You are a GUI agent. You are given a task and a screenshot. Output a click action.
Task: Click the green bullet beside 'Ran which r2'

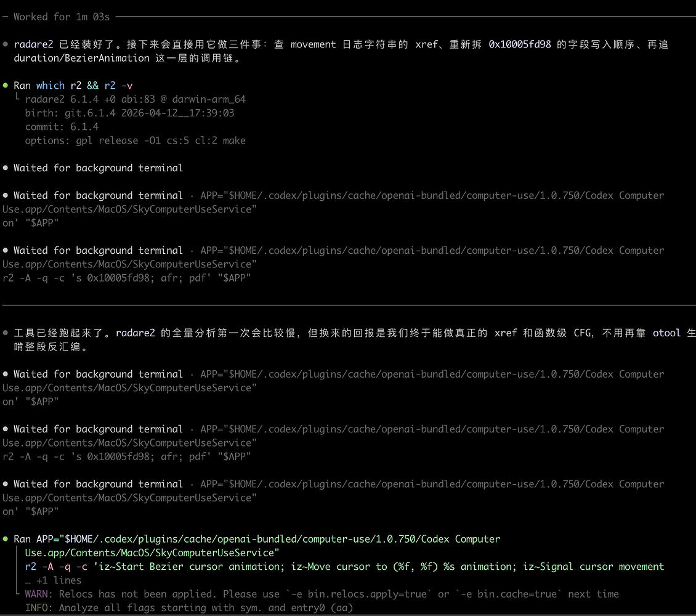(x=6, y=85)
